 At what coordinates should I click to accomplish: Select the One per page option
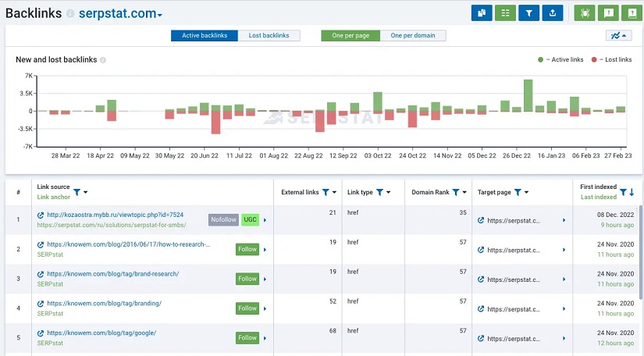pyautogui.click(x=350, y=35)
